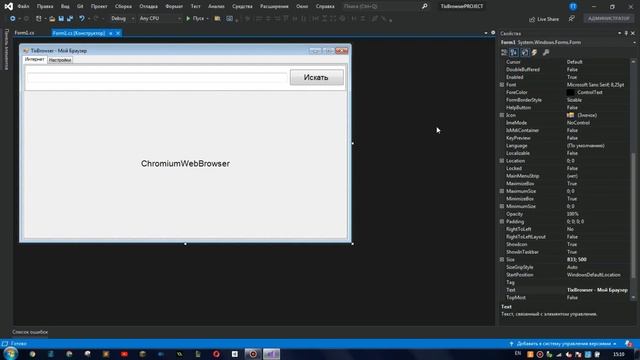
Task: Click the Properties page icon in Properties toolbar
Action: click(524, 52)
